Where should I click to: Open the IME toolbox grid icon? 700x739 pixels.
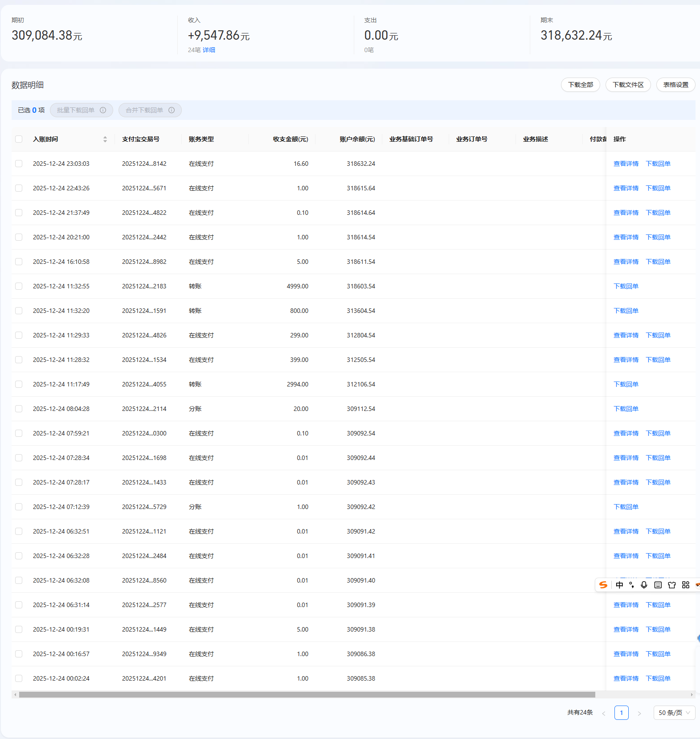tap(686, 585)
